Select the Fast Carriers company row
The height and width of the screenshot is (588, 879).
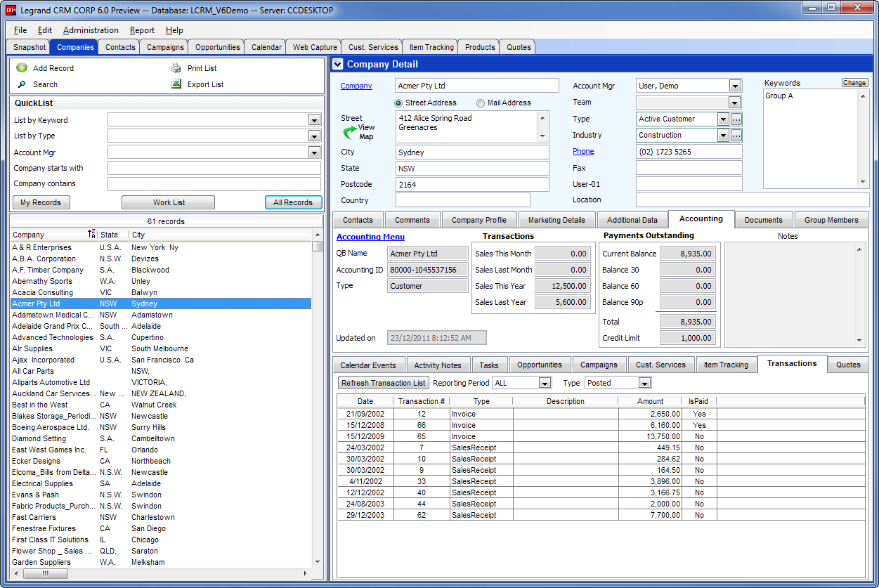pyautogui.click(x=161, y=517)
